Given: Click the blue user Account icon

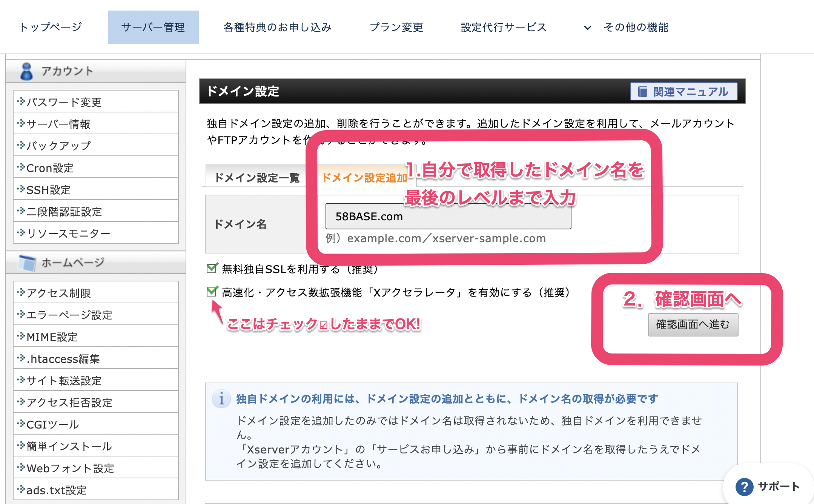Looking at the screenshot, I should 26,71.
